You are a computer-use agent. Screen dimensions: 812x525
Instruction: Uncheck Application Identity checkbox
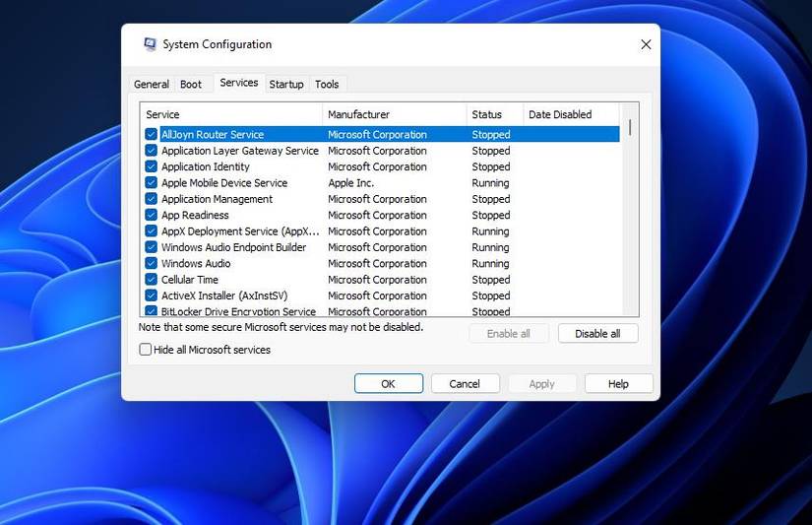point(152,166)
